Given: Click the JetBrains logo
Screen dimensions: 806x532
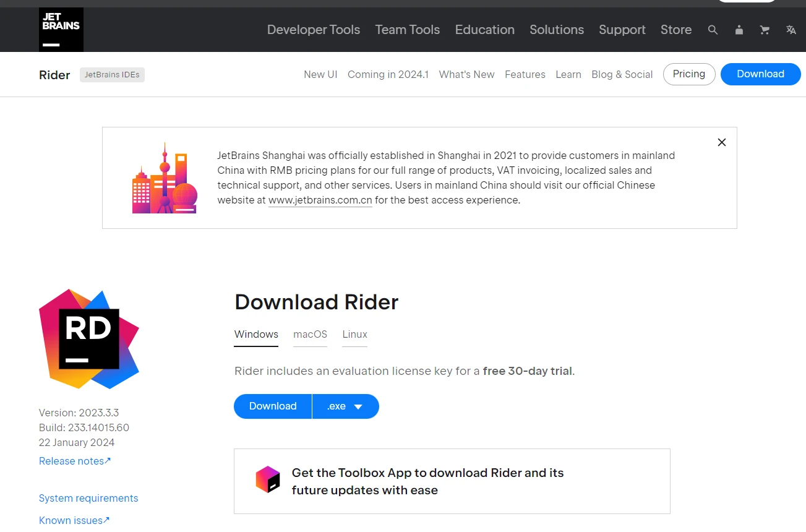Looking at the screenshot, I should click(x=61, y=29).
